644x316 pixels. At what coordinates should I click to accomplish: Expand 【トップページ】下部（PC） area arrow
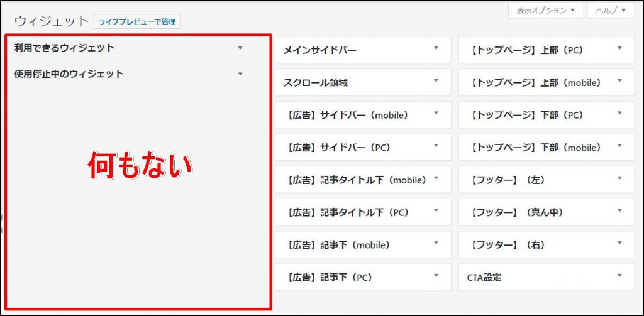click(619, 113)
